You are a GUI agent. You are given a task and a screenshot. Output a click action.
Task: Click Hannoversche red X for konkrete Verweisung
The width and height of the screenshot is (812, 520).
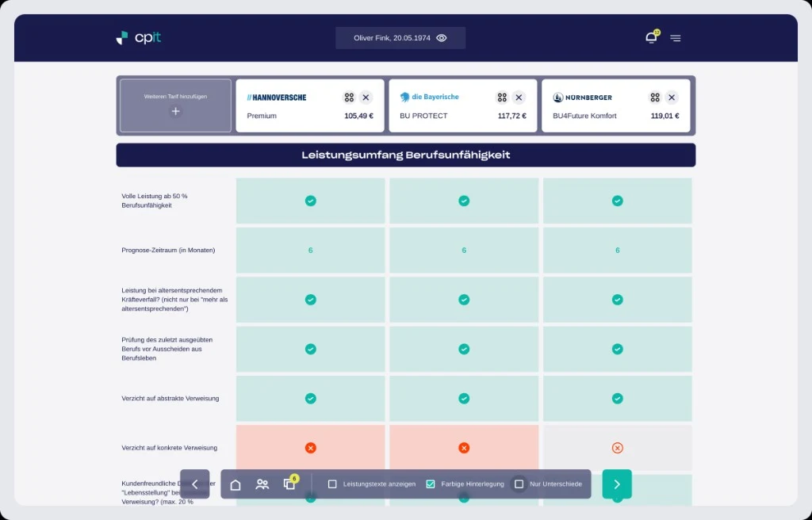pyautogui.click(x=310, y=448)
